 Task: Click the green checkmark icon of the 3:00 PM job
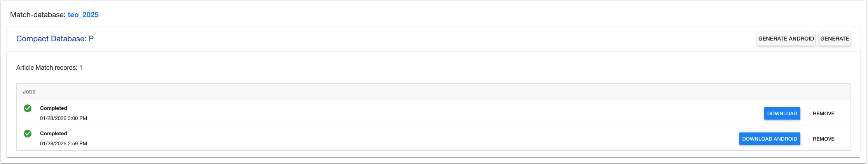[x=28, y=108]
